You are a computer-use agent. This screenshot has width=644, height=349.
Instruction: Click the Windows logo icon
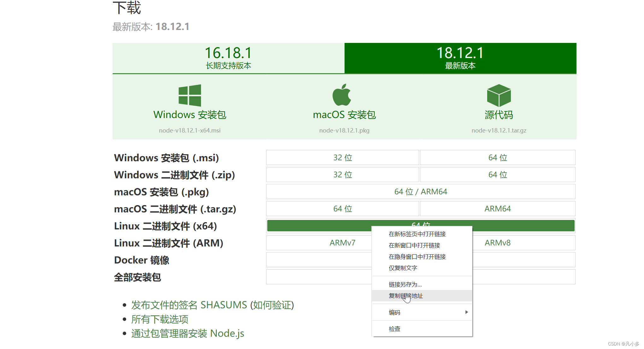click(190, 95)
